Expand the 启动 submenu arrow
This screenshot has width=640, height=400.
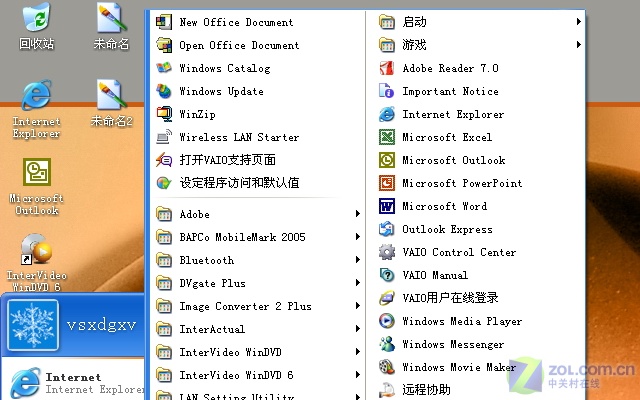coord(578,22)
